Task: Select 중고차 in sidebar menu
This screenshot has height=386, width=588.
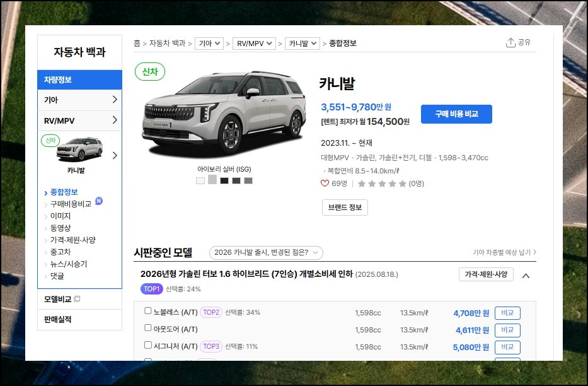Action: [61, 252]
